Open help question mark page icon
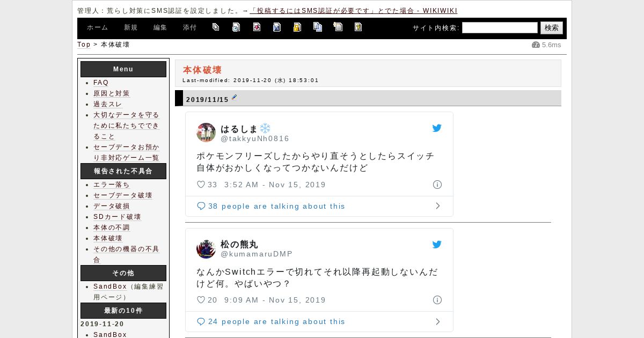 [x=358, y=27]
